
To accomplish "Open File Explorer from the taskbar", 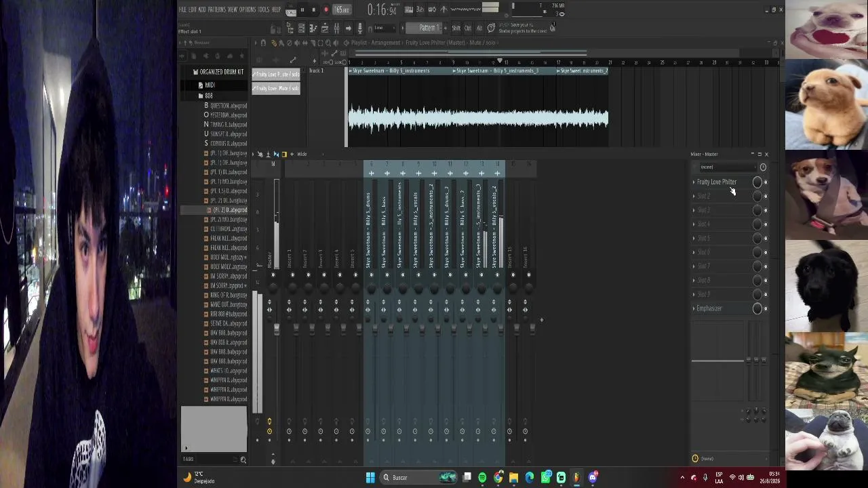I will [x=514, y=478].
